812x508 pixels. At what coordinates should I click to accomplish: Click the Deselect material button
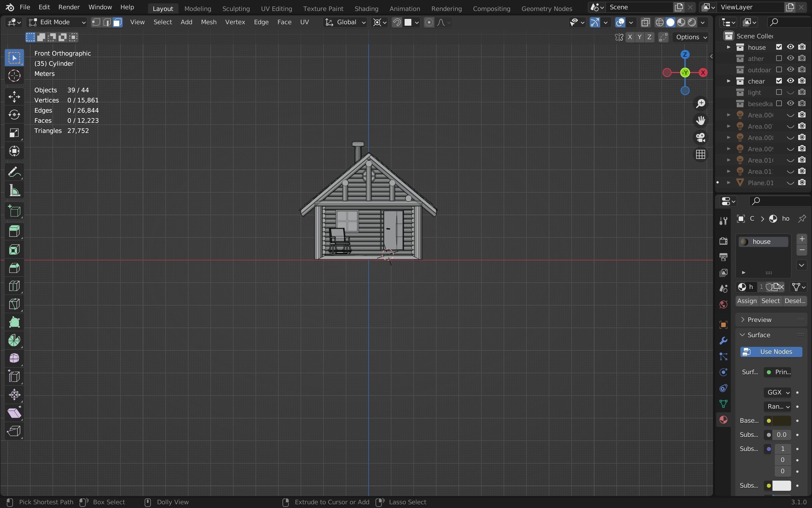(795, 301)
